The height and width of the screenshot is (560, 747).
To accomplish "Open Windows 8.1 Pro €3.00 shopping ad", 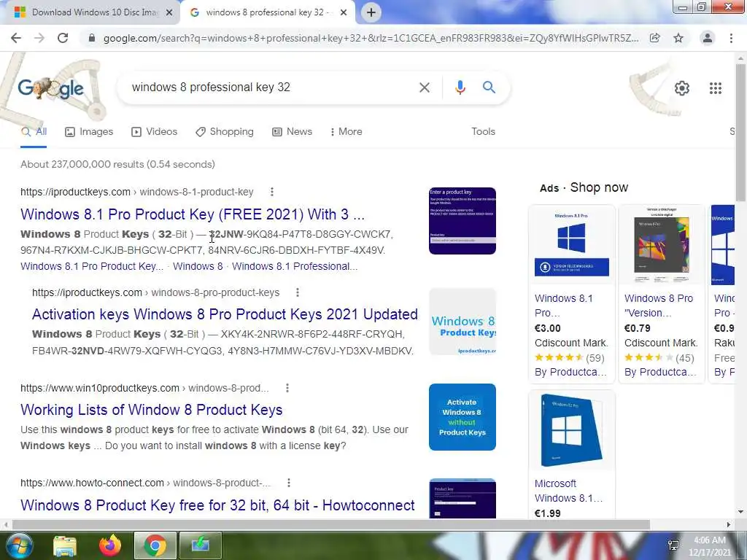I will 572,294.
